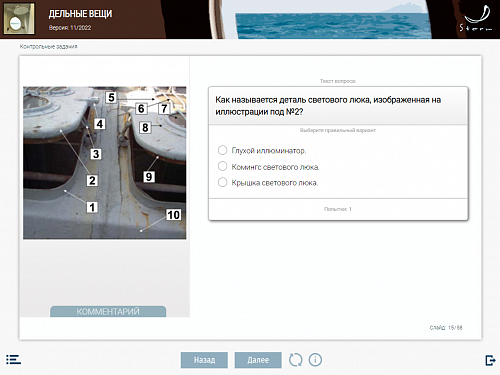Click the ДЕЛЬНЫЕ ВЕЩИ course title
The width and height of the screenshot is (500, 375).
(80, 14)
